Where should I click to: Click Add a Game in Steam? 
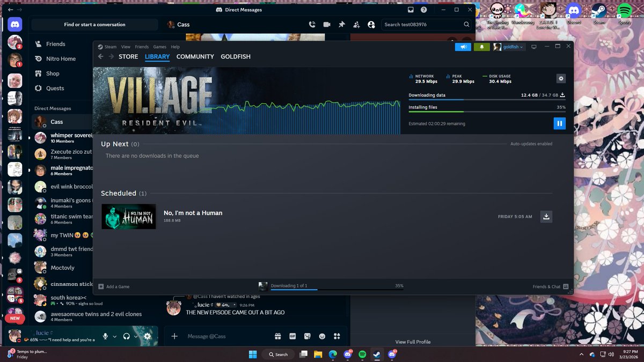114,286
